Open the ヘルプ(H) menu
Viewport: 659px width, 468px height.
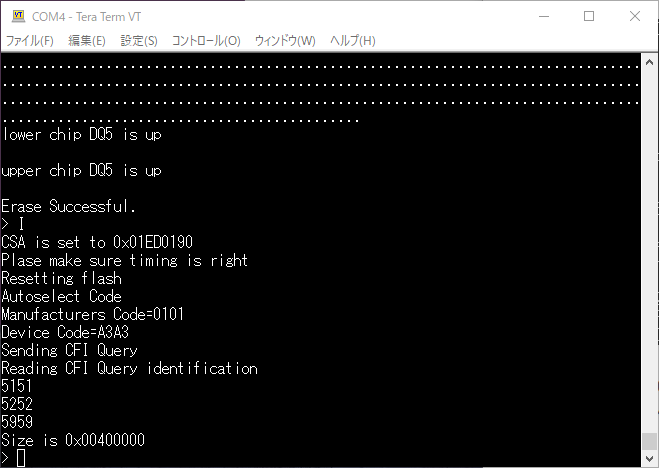pos(352,41)
